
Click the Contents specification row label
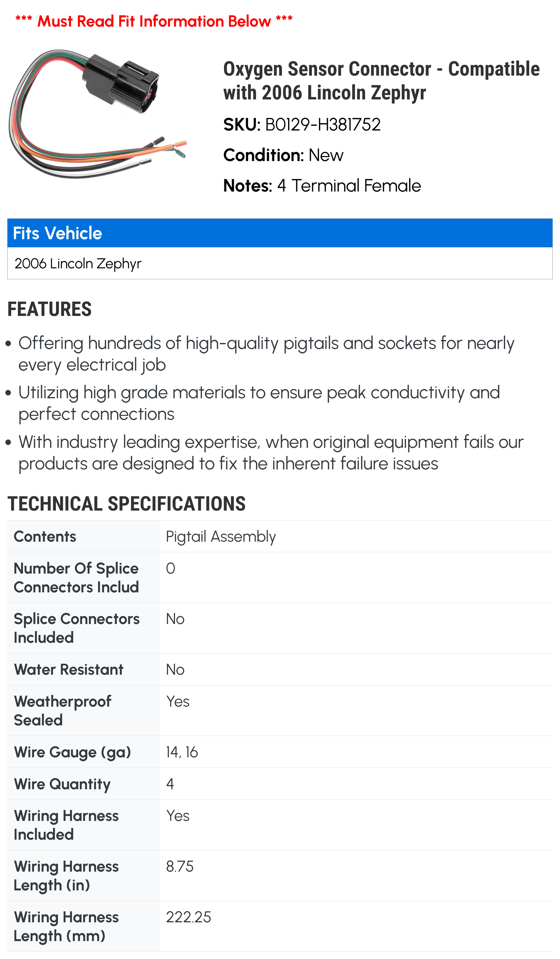click(x=45, y=536)
